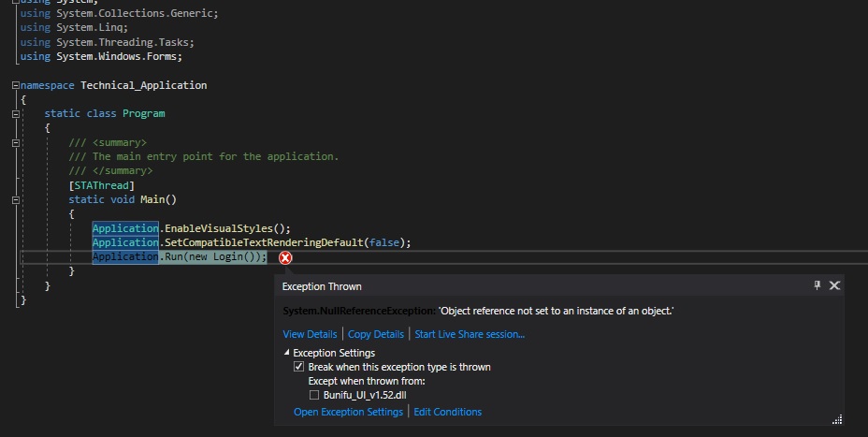Open the View Details link
This screenshot has height=437, width=868.
[x=310, y=334]
